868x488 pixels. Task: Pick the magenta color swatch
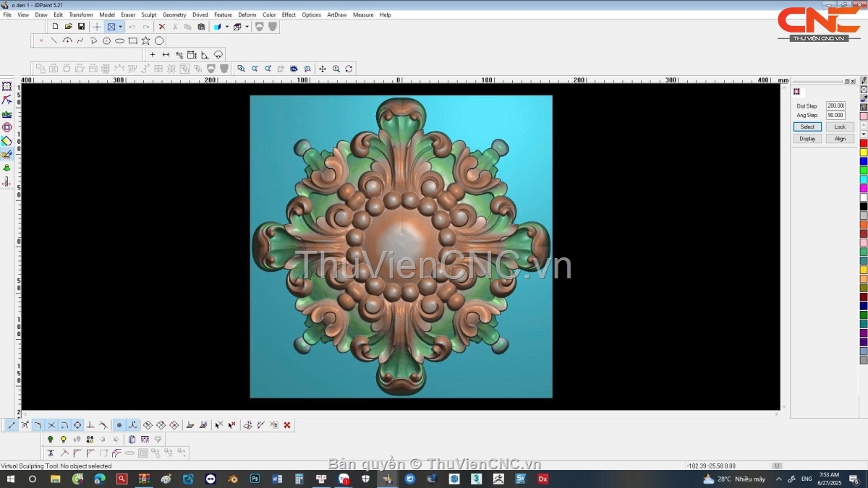coord(864,188)
